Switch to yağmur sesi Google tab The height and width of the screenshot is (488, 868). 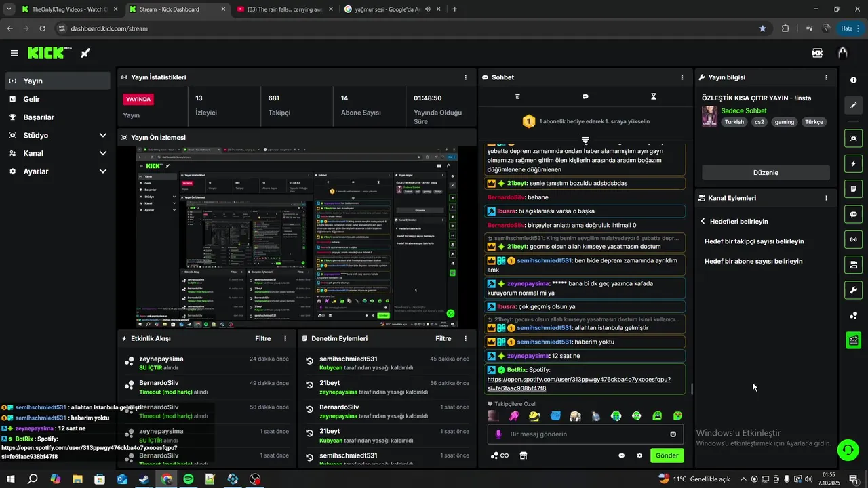click(x=391, y=9)
